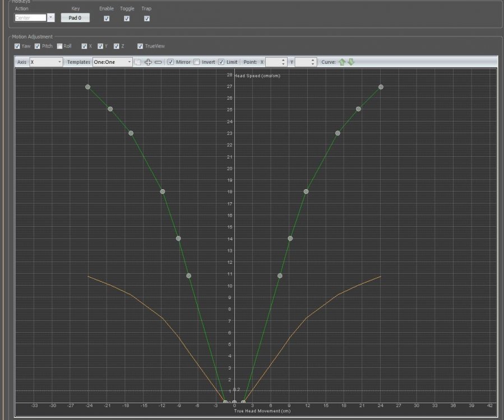The width and height of the screenshot is (504, 420).
Task: Select the topmost right curve point at 27
Action: (381, 87)
